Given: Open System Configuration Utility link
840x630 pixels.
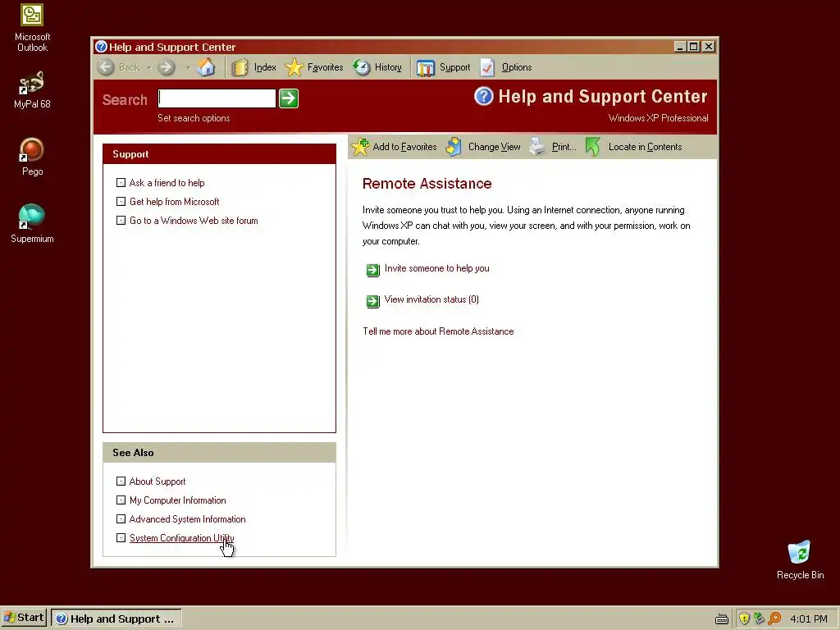Looking at the screenshot, I should coord(181,538).
